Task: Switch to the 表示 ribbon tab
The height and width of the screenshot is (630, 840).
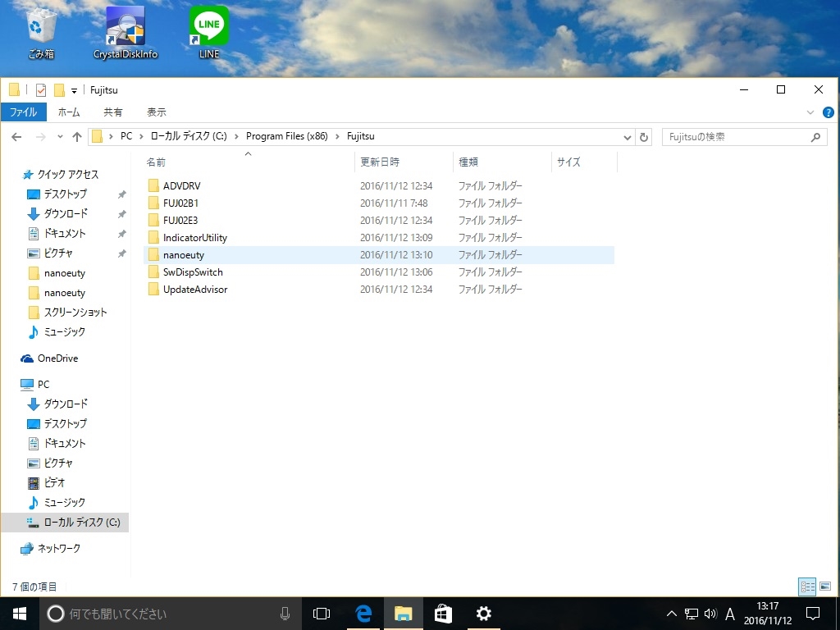Action: coord(157,112)
